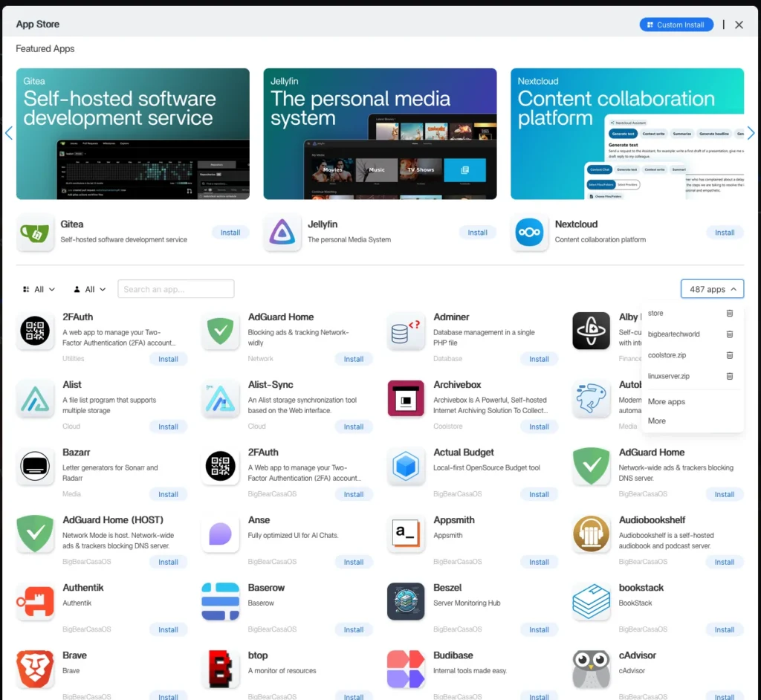Image resolution: width=761 pixels, height=700 pixels.
Task: Open the Authentik app icon
Action: [x=35, y=601]
